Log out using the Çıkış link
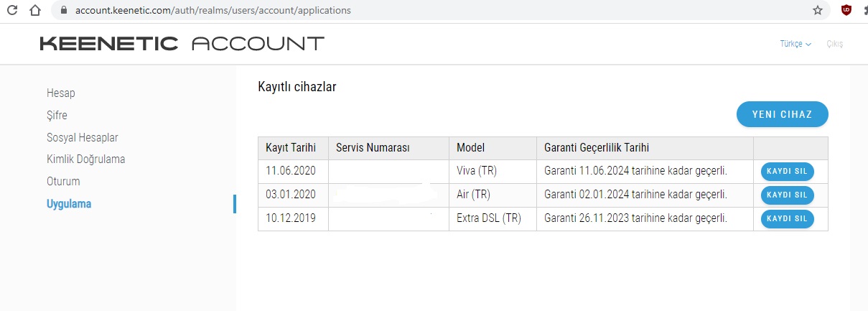The image size is (868, 311). (835, 44)
